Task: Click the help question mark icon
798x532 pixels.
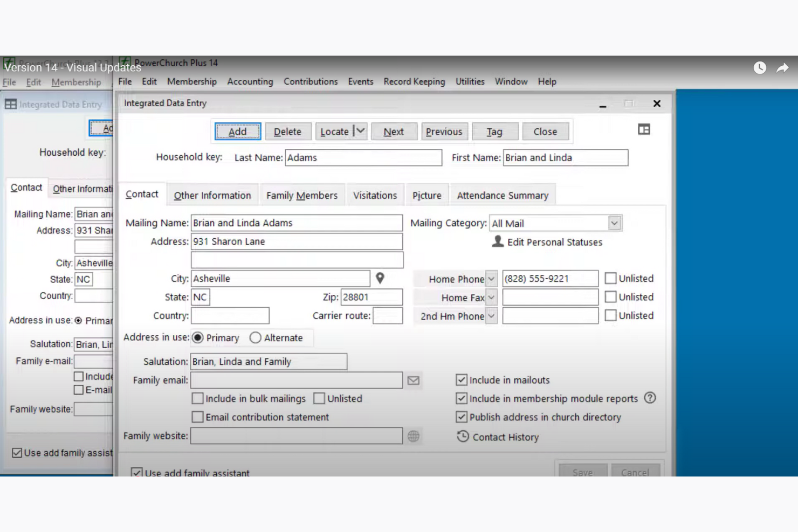Action: point(650,398)
